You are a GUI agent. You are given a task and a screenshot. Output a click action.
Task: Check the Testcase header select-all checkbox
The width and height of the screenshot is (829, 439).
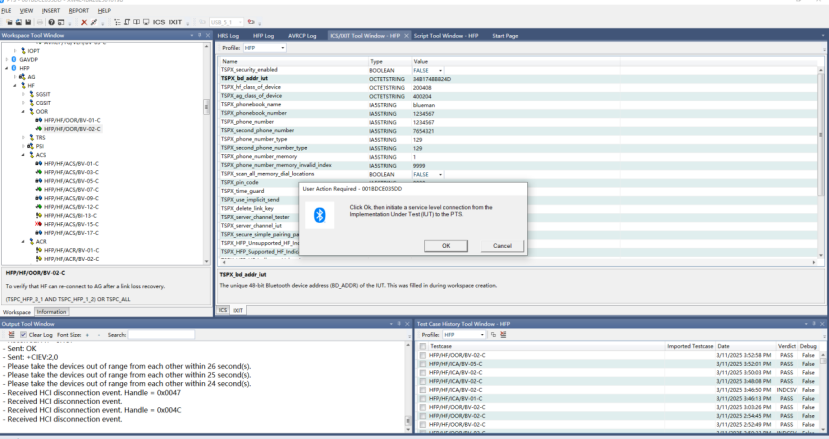(x=423, y=346)
